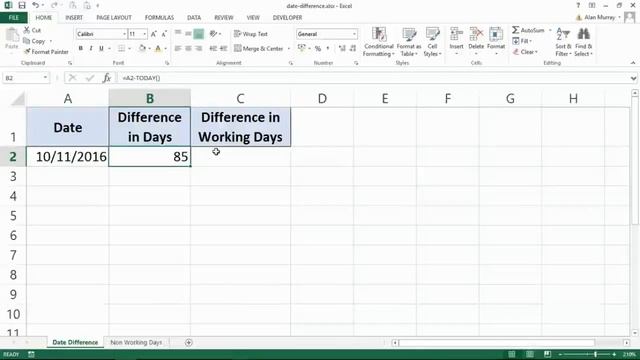Switch to Page Break Preview
Screen dimensions: 640x360
547,354
